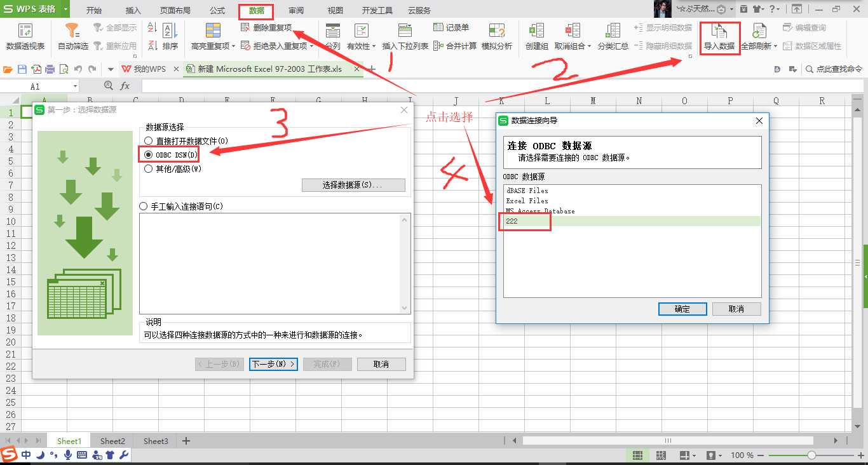Click the 选择数据源(S)... button

[x=353, y=185]
